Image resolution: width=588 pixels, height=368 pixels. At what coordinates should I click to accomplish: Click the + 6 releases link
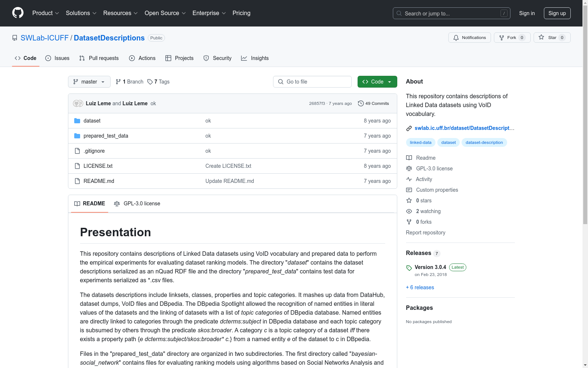pyautogui.click(x=420, y=287)
